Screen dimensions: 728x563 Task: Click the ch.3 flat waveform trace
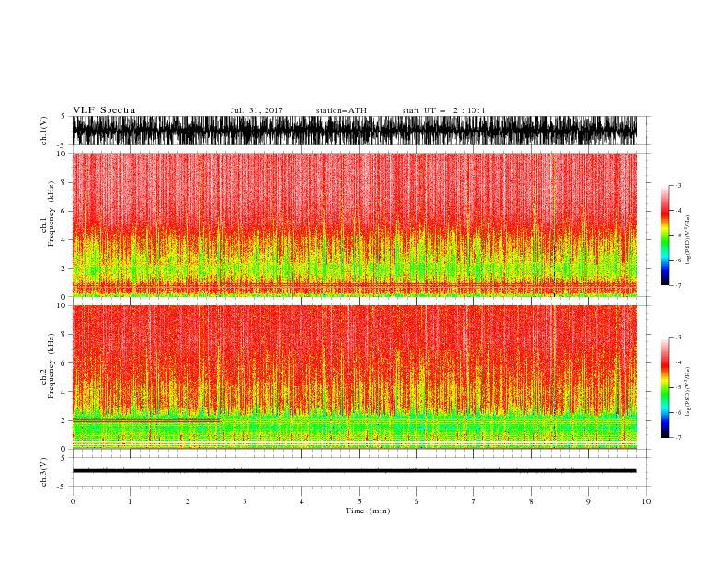coord(355,471)
